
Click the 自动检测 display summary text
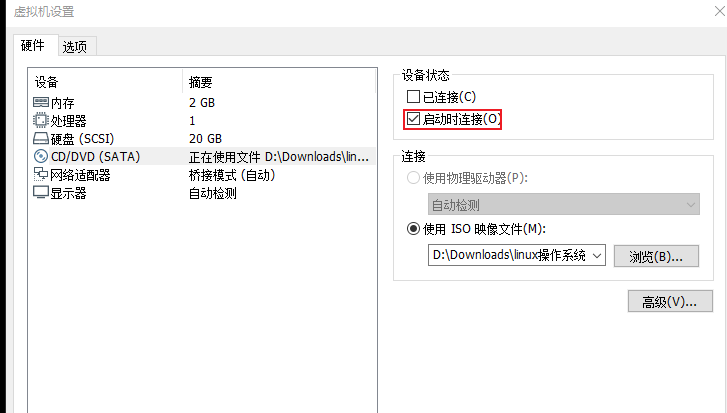pos(213,193)
